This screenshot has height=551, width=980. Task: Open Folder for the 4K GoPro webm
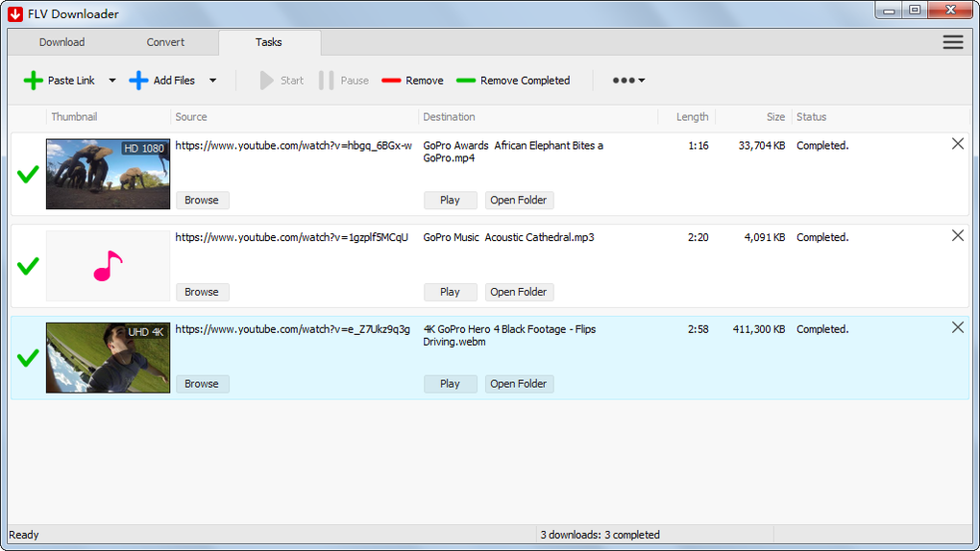click(x=519, y=384)
